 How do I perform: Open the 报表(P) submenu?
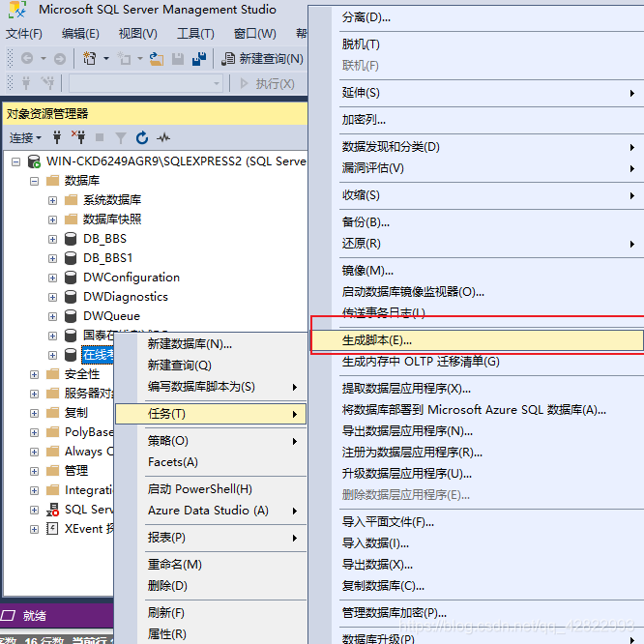pyautogui.click(x=210, y=538)
